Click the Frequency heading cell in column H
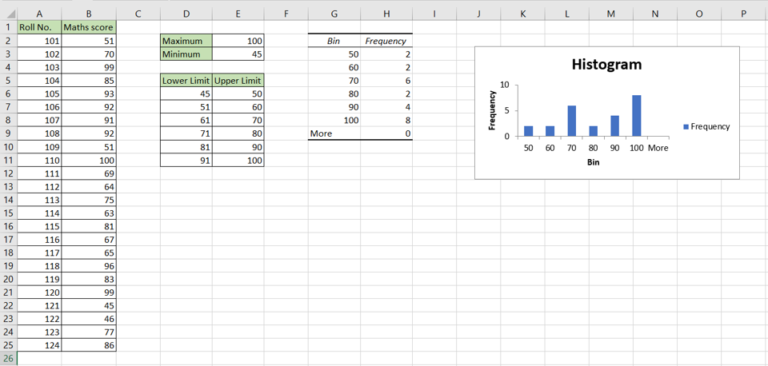The image size is (768, 366). click(386, 41)
